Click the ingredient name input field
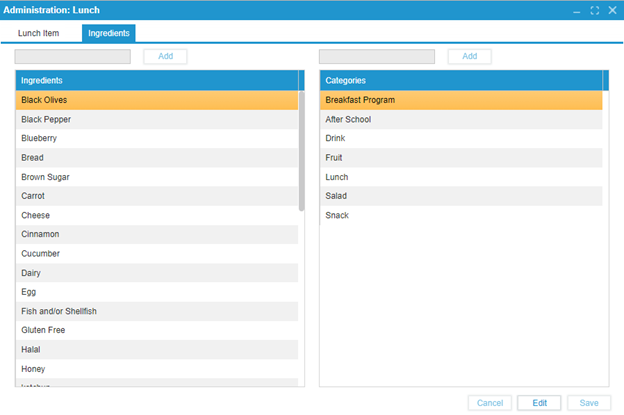The height and width of the screenshot is (415, 624). tap(73, 57)
